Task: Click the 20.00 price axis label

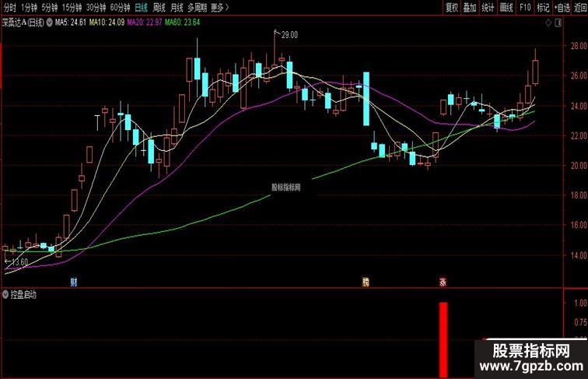Action: [x=579, y=166]
